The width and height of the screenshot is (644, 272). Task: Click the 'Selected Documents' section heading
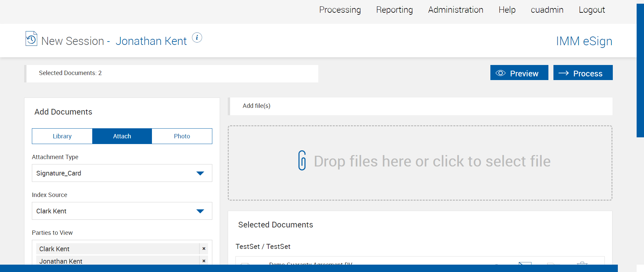275,225
